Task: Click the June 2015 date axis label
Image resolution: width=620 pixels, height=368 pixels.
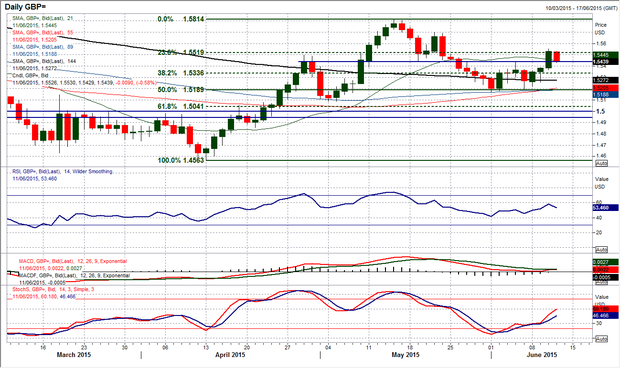Action: coord(541,355)
